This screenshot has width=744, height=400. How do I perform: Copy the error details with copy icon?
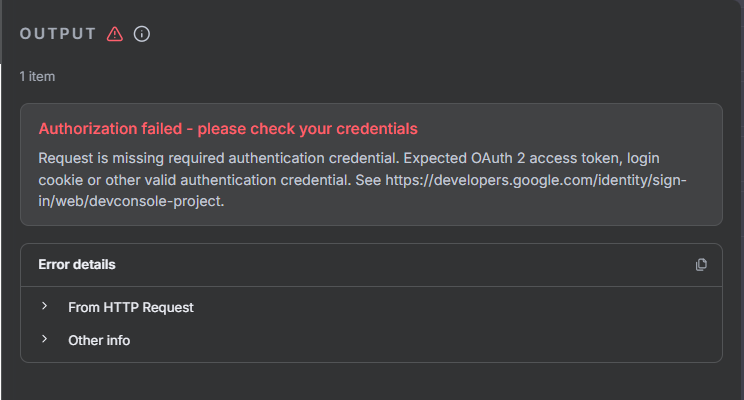click(701, 265)
